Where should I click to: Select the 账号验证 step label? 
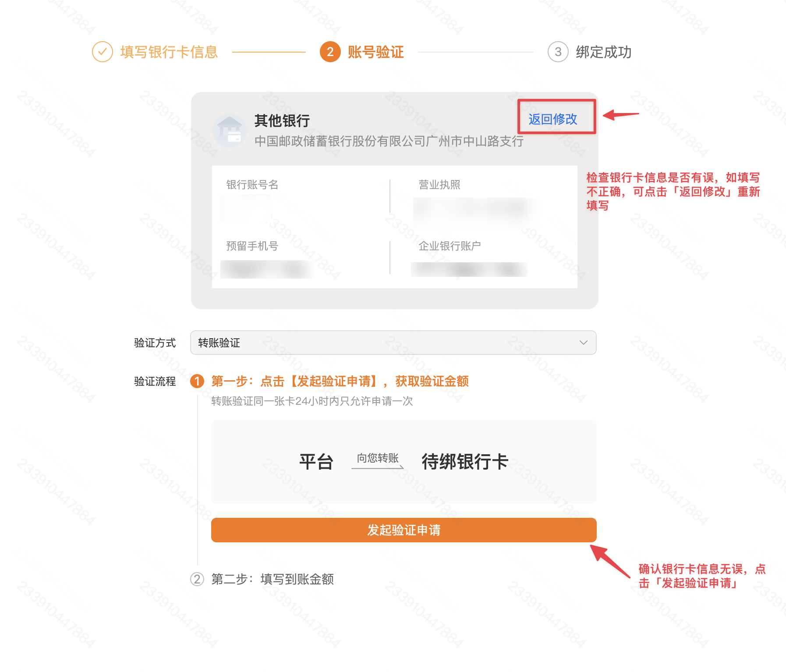[375, 52]
